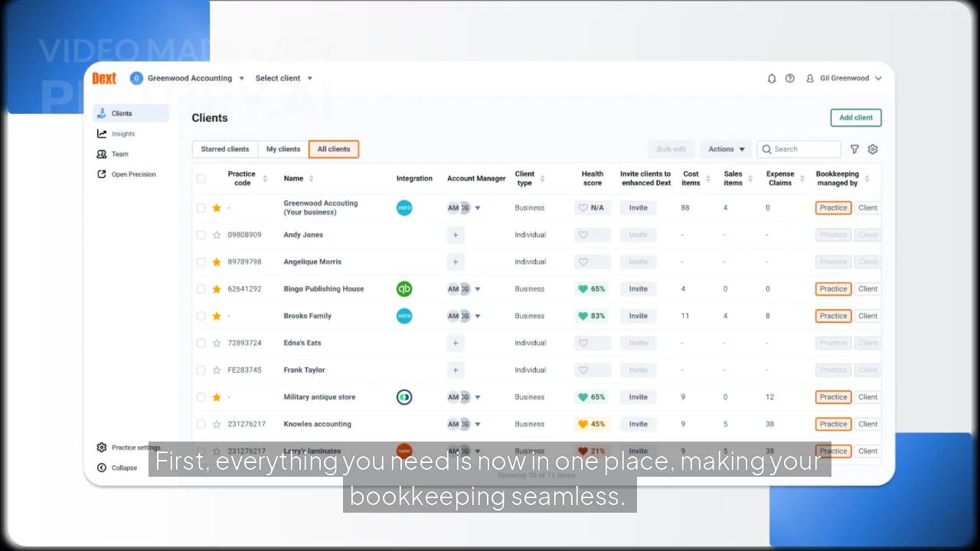Open Team in the sidebar
Viewport: 980px width, 551px height.
click(x=131, y=154)
